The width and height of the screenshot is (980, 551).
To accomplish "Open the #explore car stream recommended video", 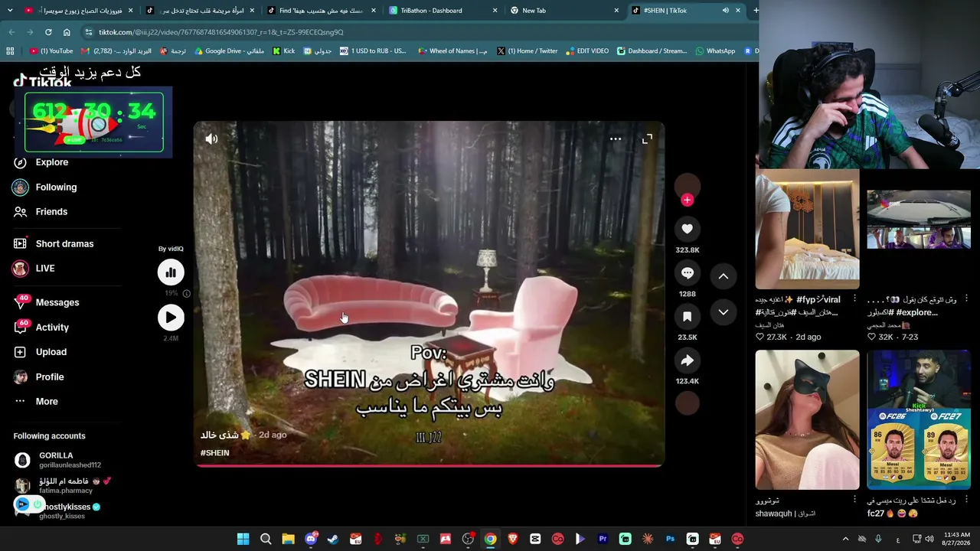I will click(919, 230).
